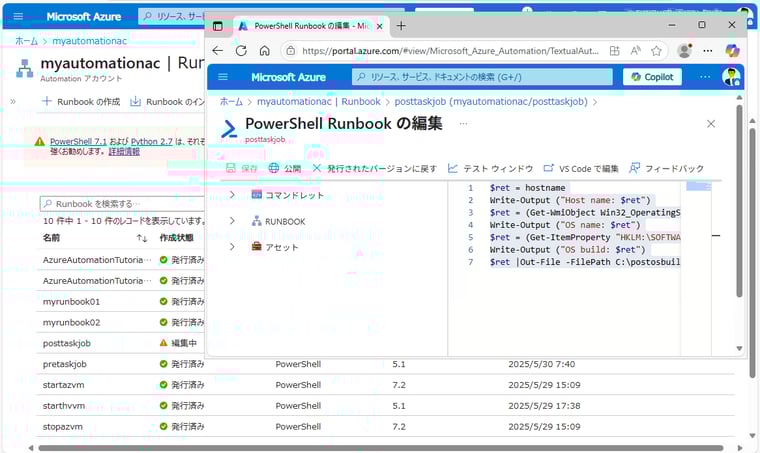Open the pretaskjob runbook row
The height and width of the screenshot is (453, 760).
(x=64, y=364)
